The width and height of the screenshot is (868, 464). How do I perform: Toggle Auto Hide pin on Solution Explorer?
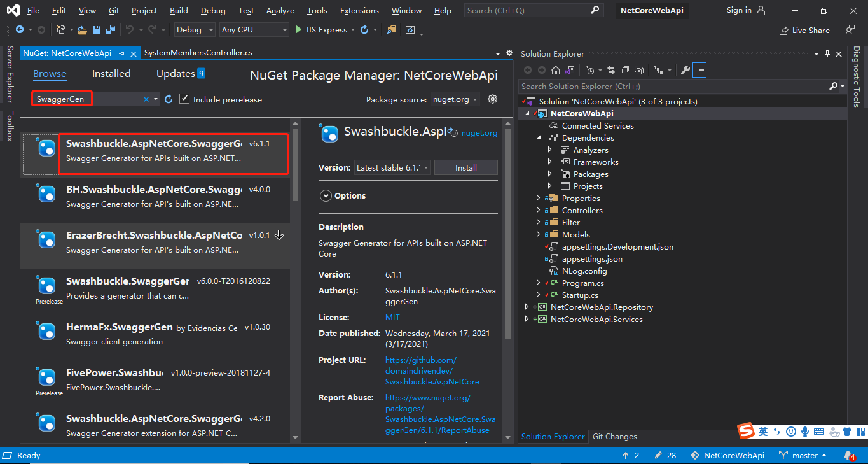point(827,54)
